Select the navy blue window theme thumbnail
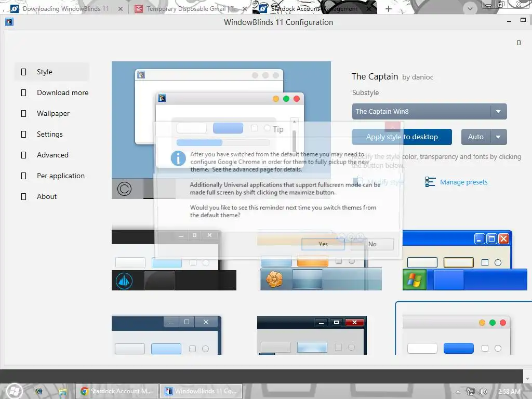This screenshot has width=532, height=399. coord(167,335)
